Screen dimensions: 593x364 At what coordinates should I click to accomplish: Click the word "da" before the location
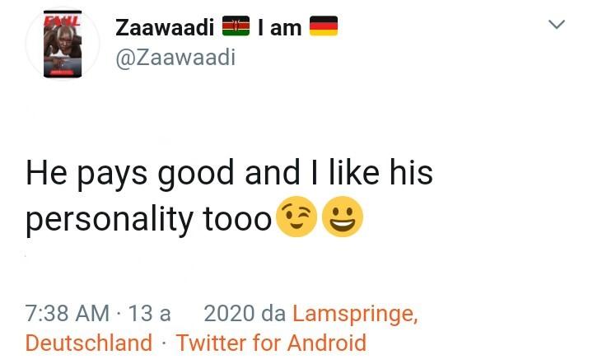273,314
